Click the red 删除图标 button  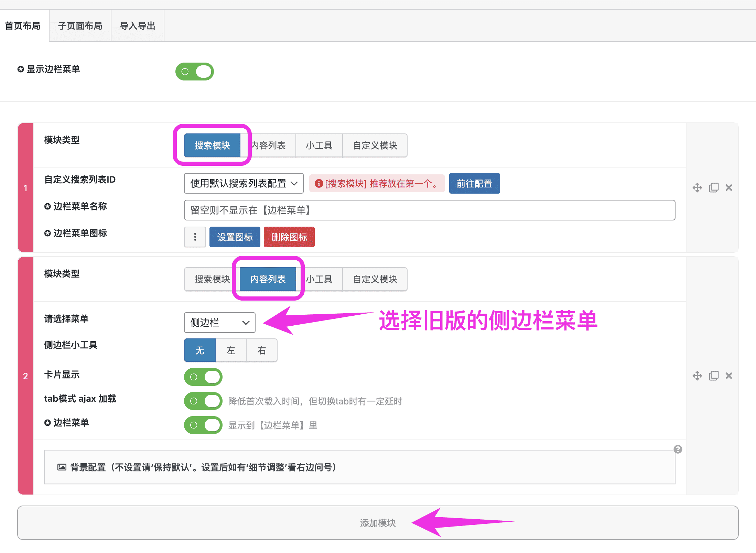click(289, 237)
